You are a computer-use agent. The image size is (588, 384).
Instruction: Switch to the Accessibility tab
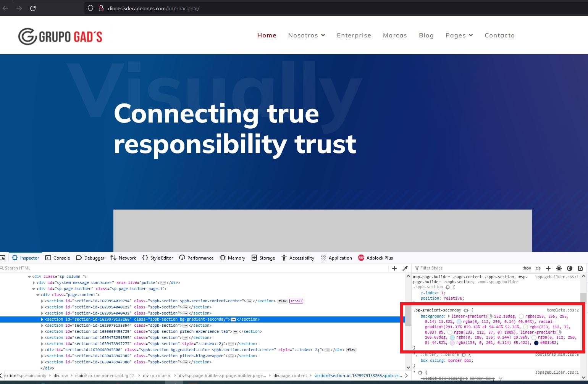297,258
